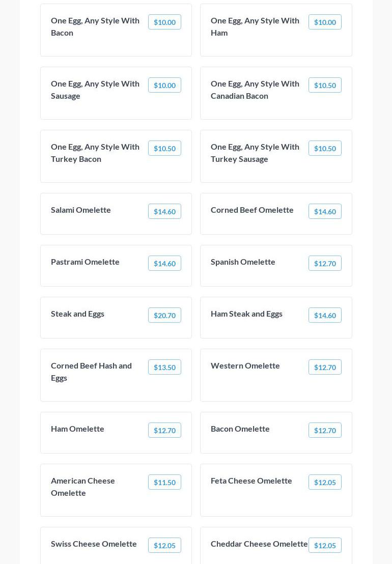Order Steak and Eggs via $20.70 button
Screen dimensions: 392x564
point(164,315)
